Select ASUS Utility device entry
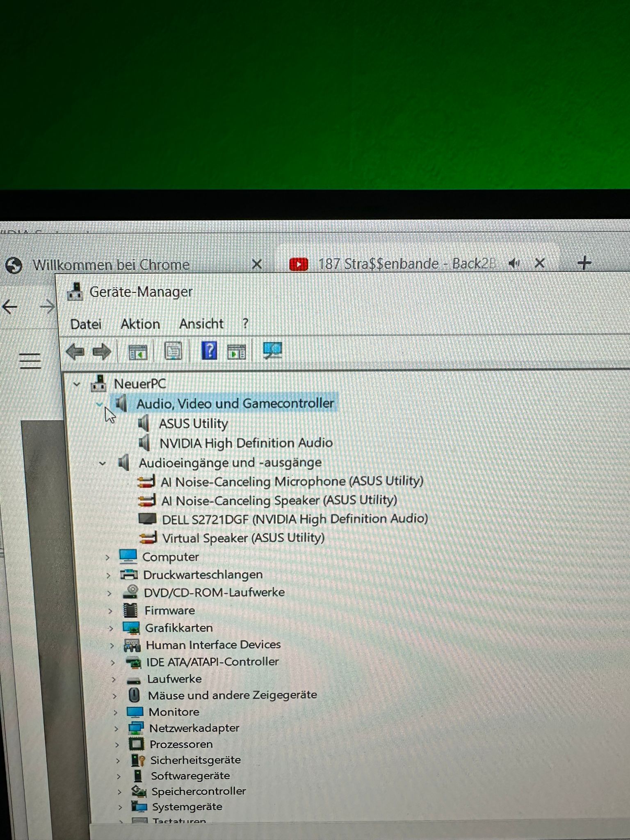 193,423
